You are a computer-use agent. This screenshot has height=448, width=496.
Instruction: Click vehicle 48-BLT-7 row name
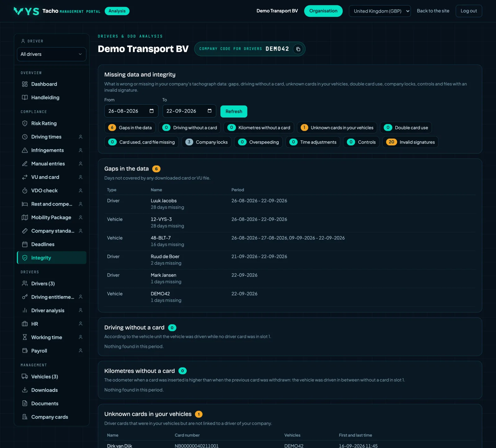161,238
